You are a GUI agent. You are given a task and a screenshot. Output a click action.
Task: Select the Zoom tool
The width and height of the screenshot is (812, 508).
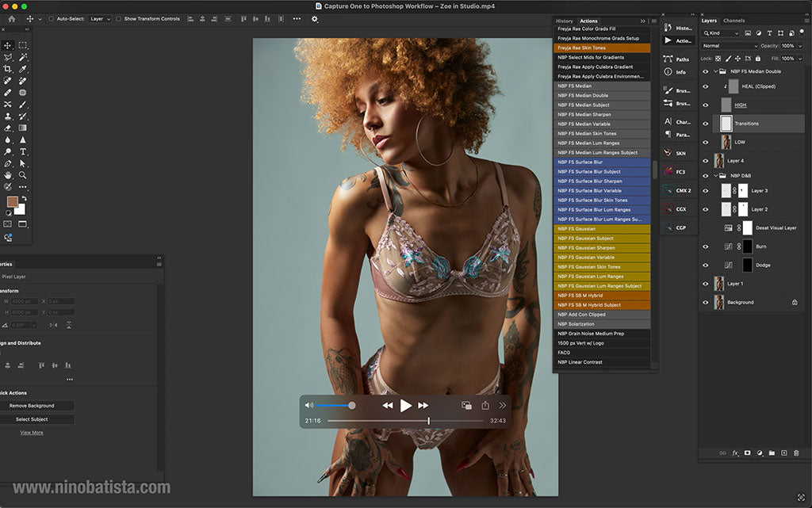tap(22, 176)
